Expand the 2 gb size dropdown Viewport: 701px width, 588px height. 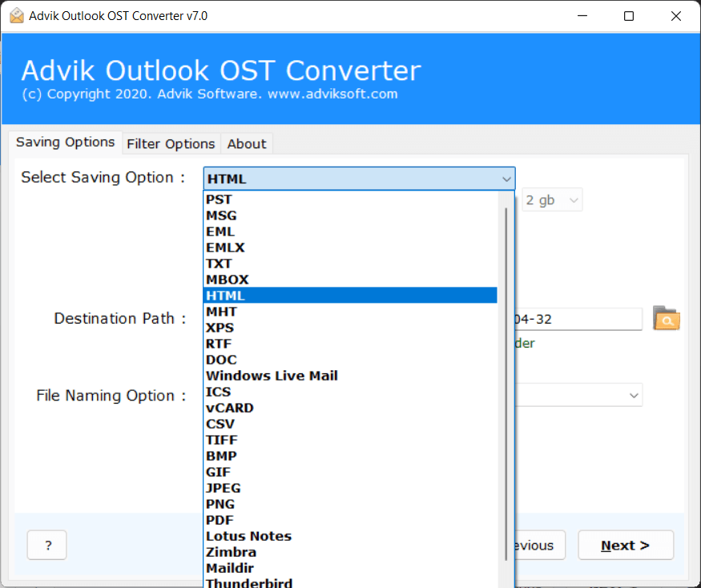click(552, 200)
